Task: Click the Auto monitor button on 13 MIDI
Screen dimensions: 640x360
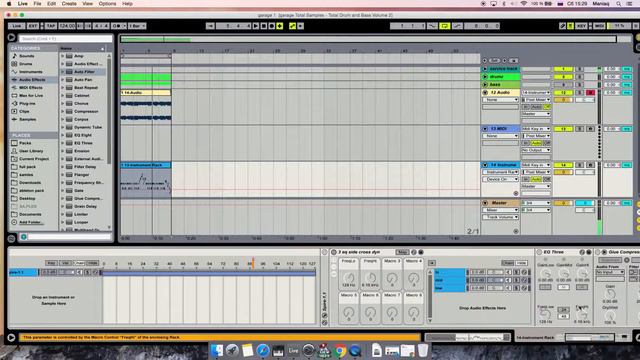Action: (x=536, y=143)
